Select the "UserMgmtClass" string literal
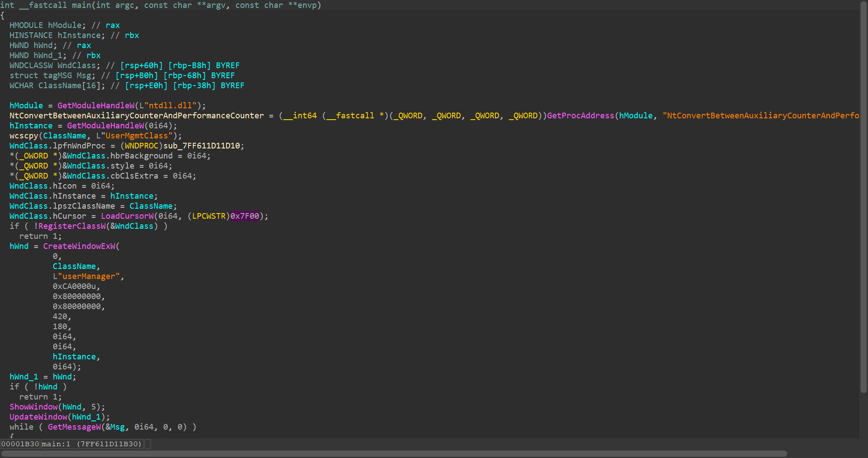Viewport: 868px width, 458px height. 137,136
